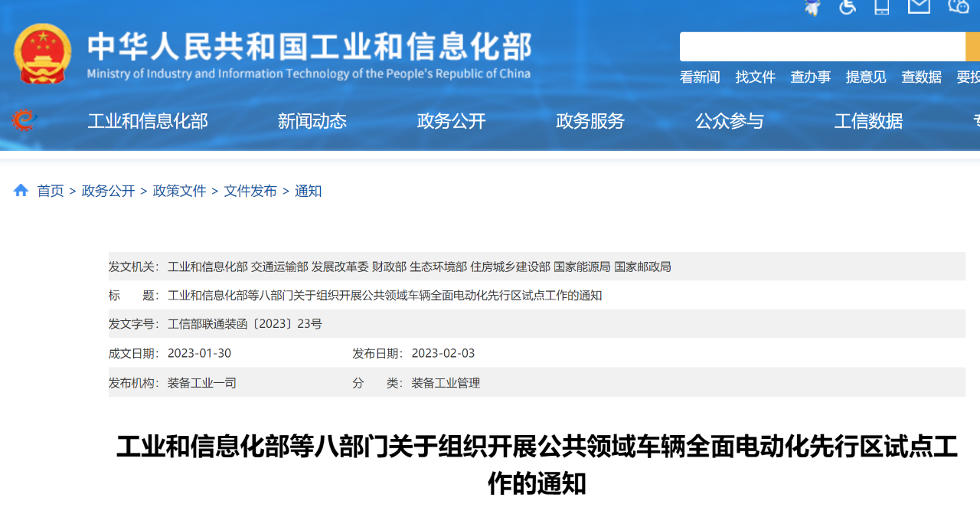This screenshot has width=980, height=514.
Task: Click the MIIT gear logo icon
Action: pyautogui.click(x=24, y=120)
